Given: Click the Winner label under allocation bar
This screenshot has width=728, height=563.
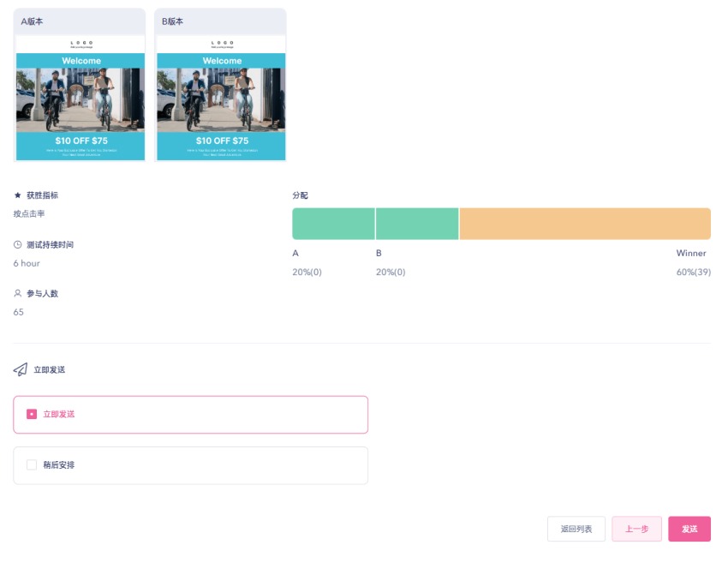Looking at the screenshot, I should 691,254.
